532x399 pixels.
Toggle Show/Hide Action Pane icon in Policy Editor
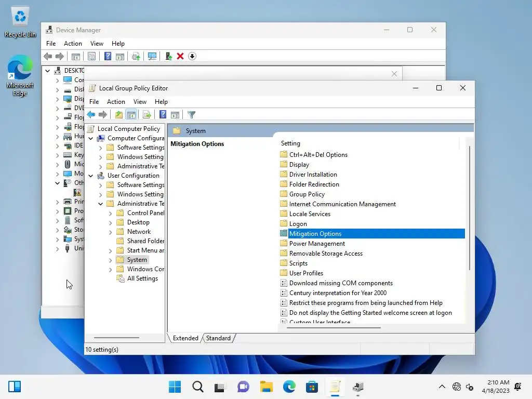point(175,115)
